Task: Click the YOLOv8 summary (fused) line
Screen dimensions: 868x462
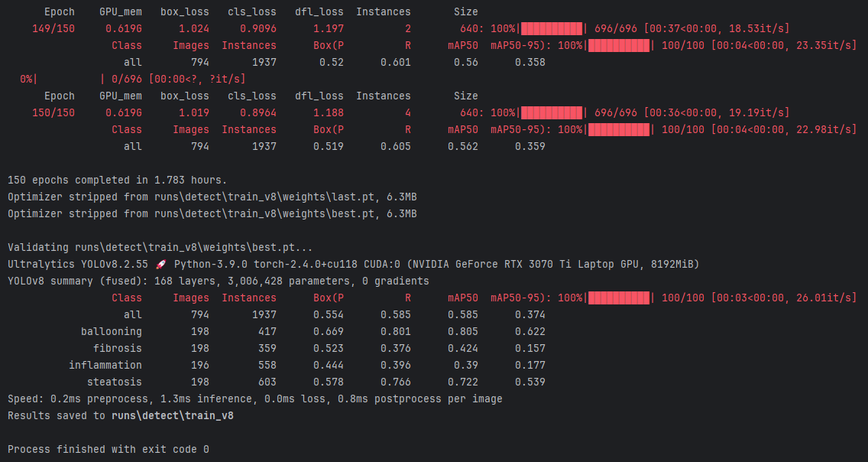Action: point(218,281)
